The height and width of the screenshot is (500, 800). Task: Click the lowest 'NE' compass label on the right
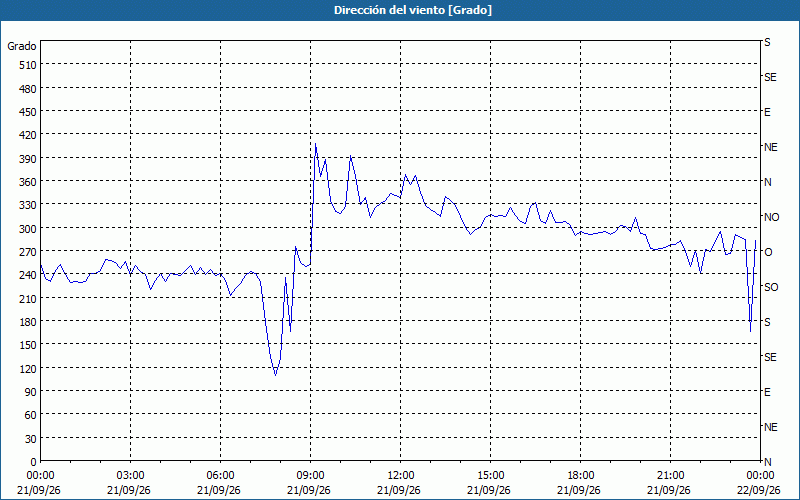click(771, 427)
